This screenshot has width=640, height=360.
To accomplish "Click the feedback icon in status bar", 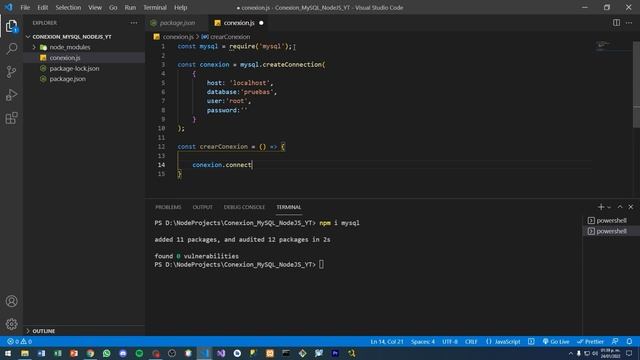I will 615,342.
